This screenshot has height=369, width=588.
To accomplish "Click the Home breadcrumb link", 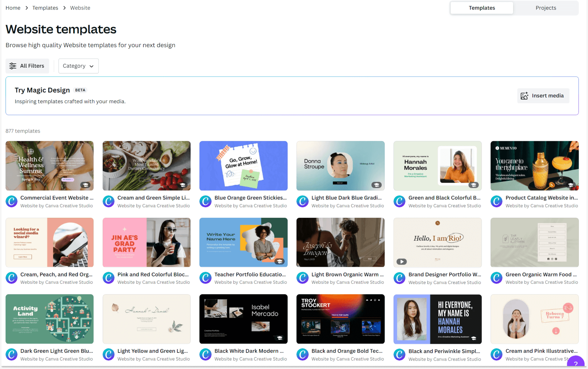I will pos(13,8).
